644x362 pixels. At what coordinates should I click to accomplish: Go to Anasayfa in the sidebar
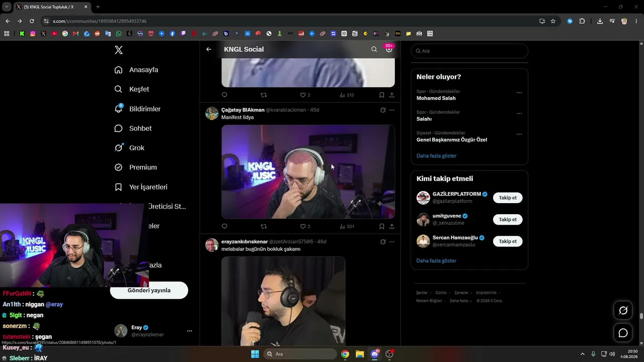(x=136, y=70)
